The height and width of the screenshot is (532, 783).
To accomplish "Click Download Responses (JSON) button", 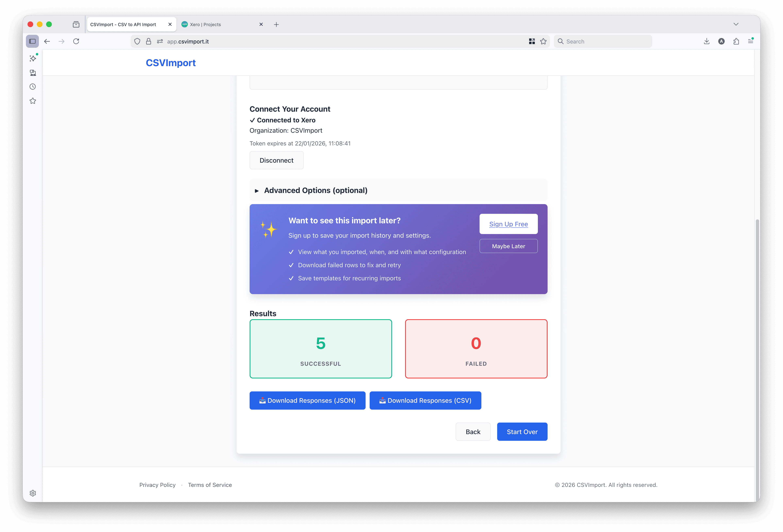I will 307,400.
